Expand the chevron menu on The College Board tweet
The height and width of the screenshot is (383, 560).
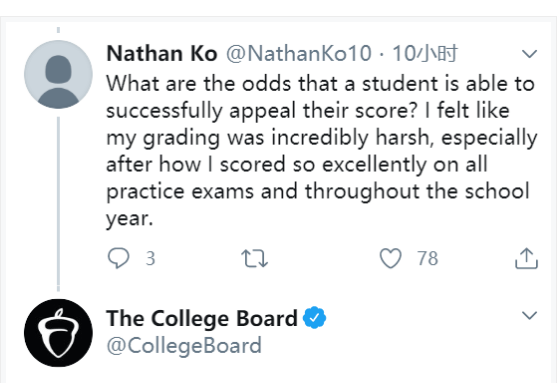[x=529, y=315]
